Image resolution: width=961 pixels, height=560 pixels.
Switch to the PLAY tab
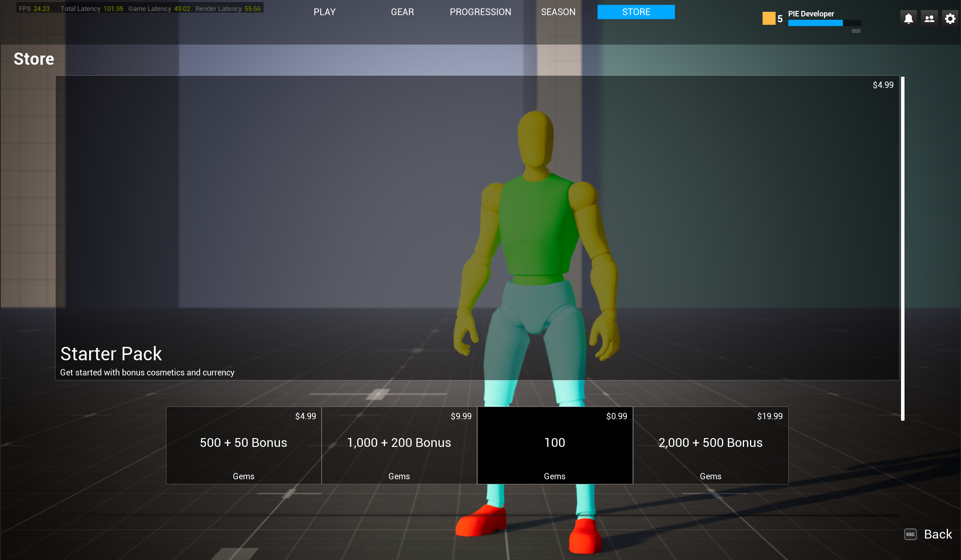[x=324, y=12]
